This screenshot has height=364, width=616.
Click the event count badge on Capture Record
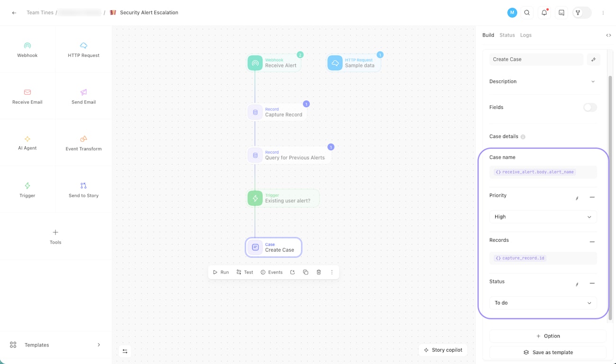coord(306,104)
